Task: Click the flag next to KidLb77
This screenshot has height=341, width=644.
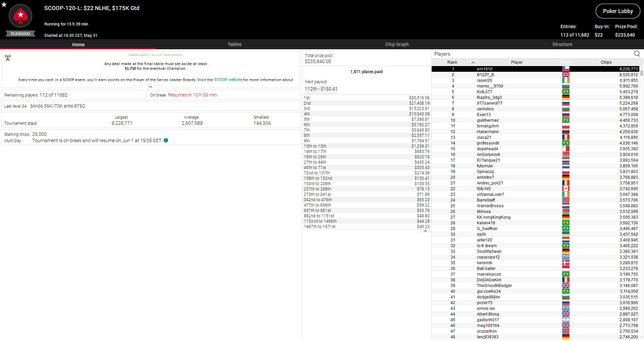Action: coord(566,92)
